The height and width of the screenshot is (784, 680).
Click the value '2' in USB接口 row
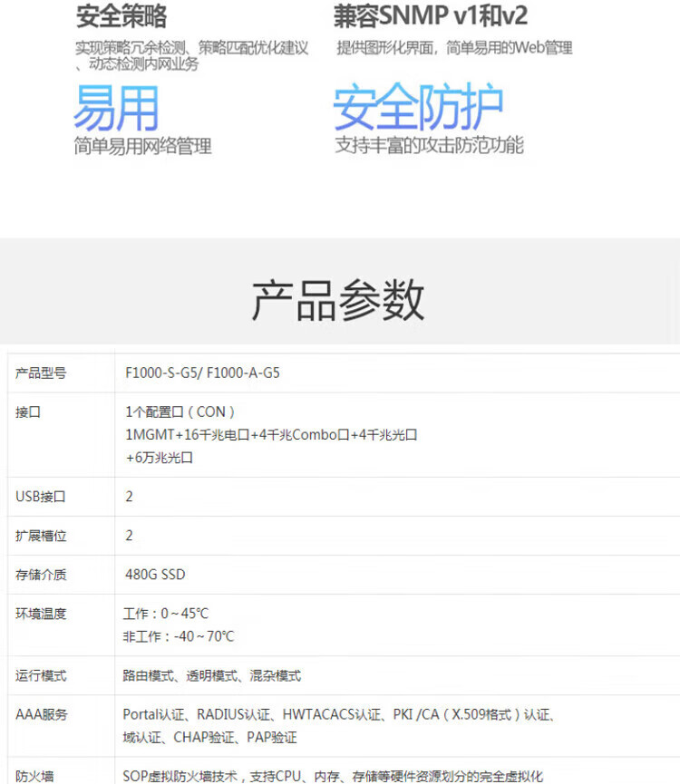click(x=129, y=497)
